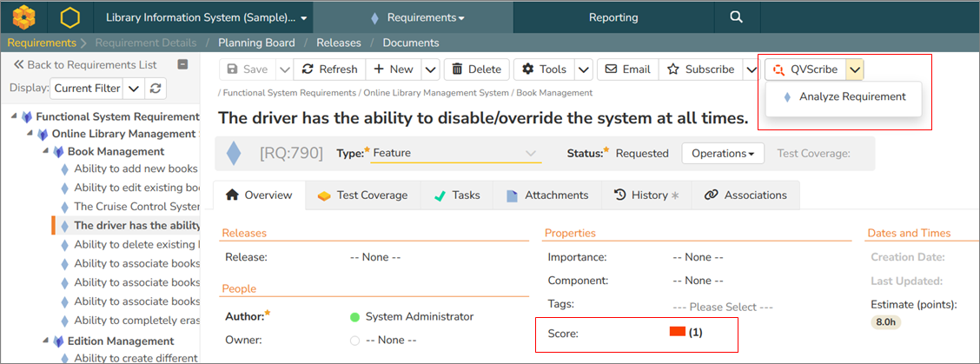Click the search magnifier icon

[x=736, y=17]
